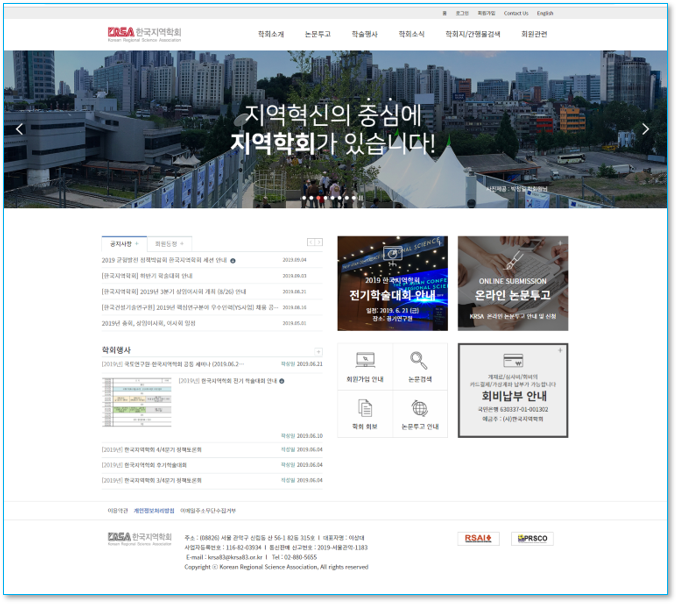Image resolution: width=677 pixels, height=604 pixels.
Task: Click the small next arrow above notice list
Action: coord(319,242)
